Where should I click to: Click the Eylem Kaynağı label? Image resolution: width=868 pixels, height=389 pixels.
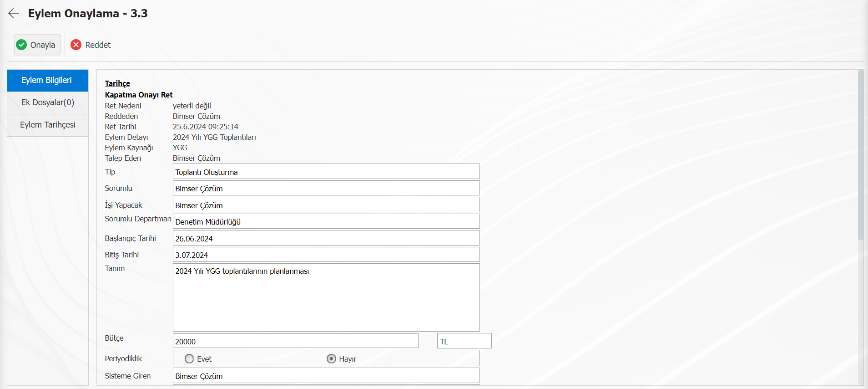129,148
